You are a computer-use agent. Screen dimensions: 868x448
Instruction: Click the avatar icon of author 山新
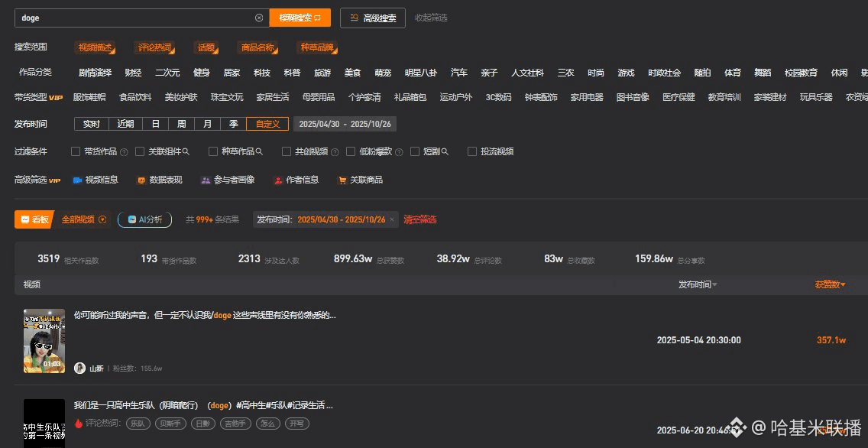[79, 368]
